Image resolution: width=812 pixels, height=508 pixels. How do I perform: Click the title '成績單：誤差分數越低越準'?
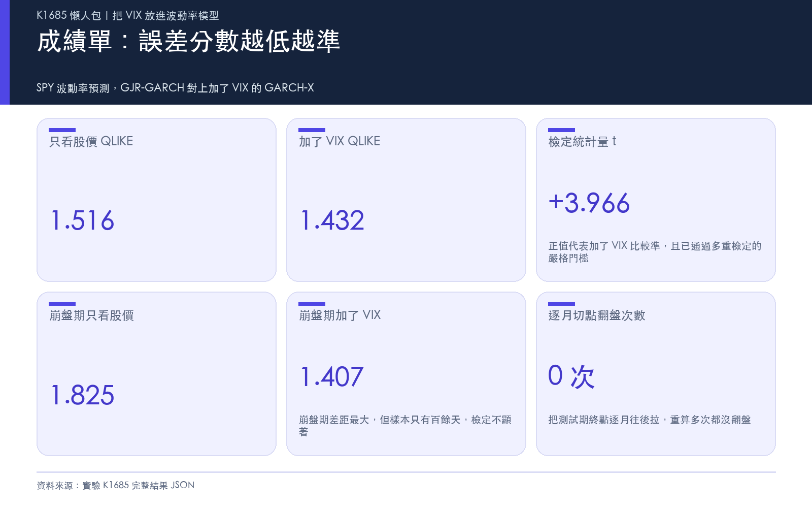point(188,41)
